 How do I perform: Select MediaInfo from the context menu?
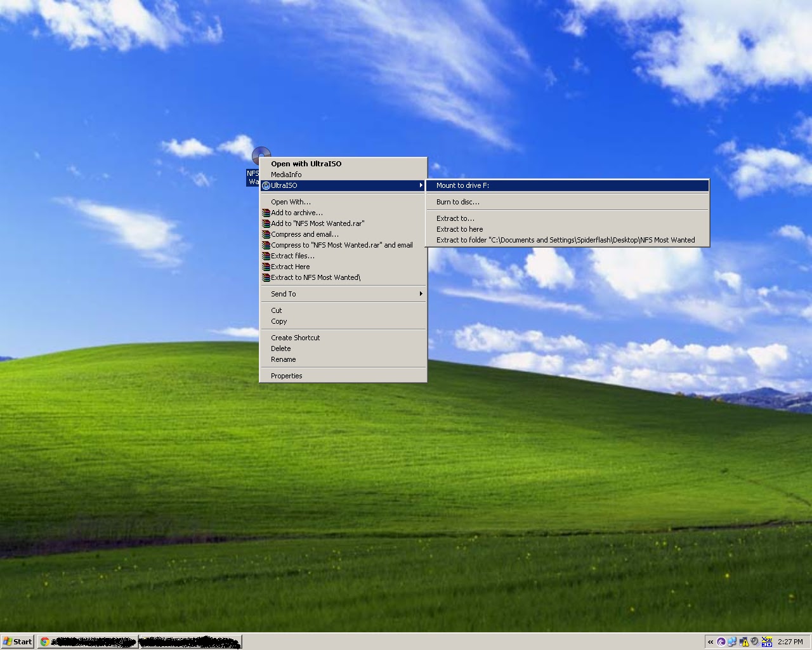tap(343, 175)
